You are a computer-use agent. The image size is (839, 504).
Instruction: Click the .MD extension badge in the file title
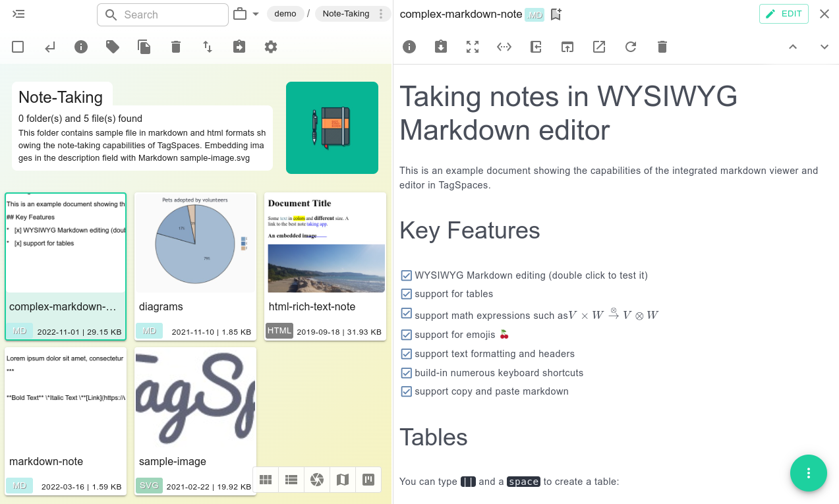[535, 14]
